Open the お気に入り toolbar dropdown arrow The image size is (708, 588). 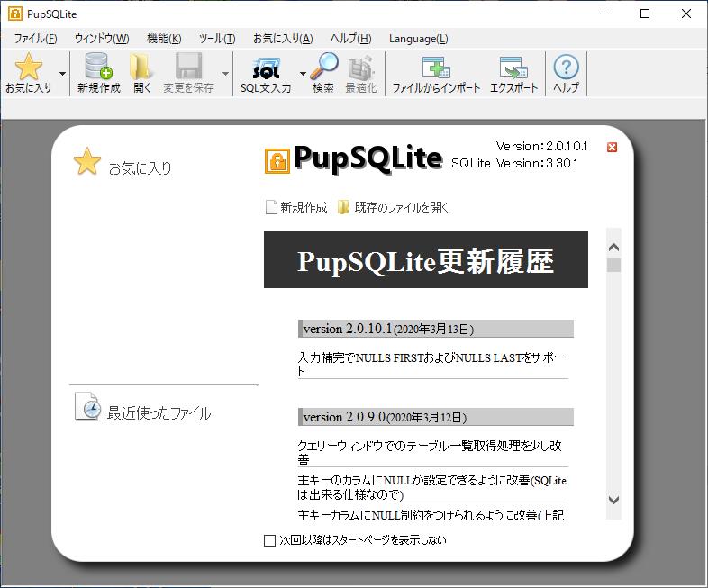63,74
